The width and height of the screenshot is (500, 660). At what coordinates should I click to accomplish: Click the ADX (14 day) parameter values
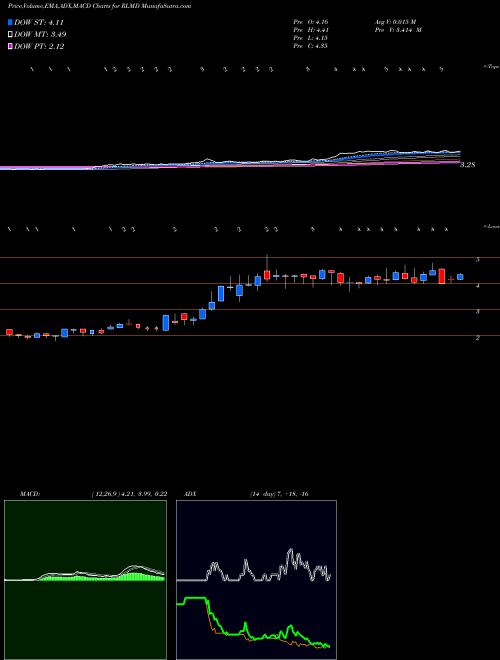pyautogui.click(x=280, y=494)
